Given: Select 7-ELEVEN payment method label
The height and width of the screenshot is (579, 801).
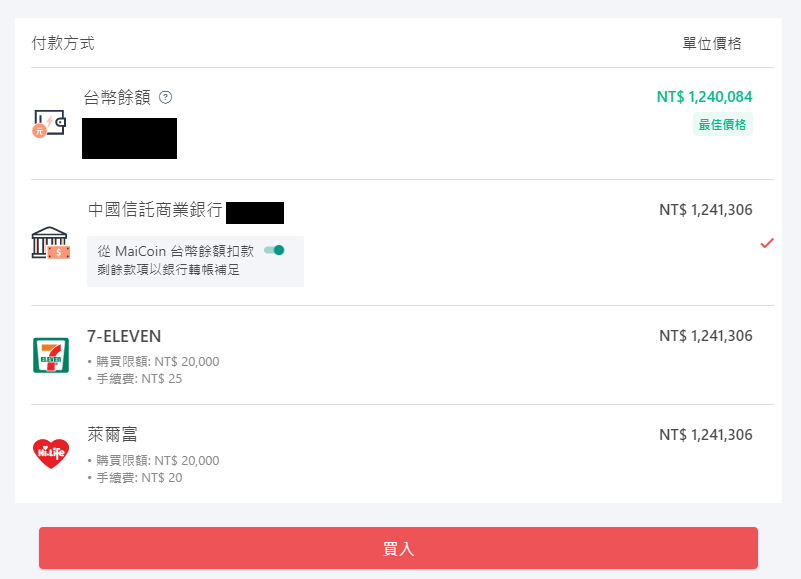Looking at the screenshot, I should pos(124,336).
